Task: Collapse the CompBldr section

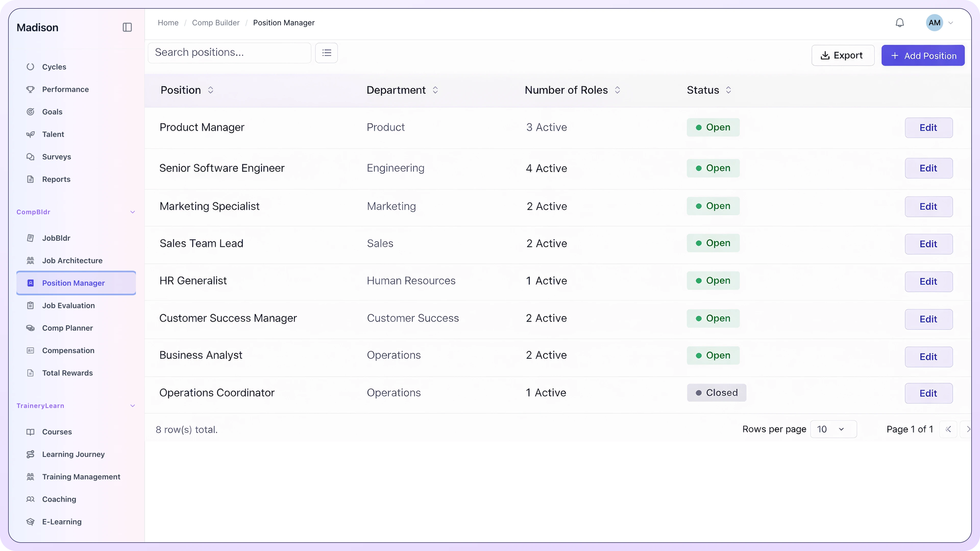Action: pyautogui.click(x=132, y=212)
